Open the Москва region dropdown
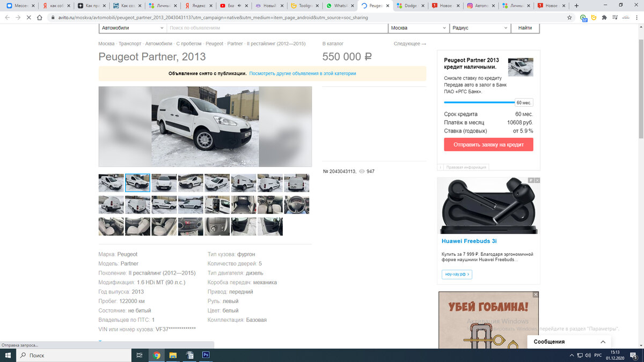The height and width of the screenshot is (362, 644). coord(419,28)
